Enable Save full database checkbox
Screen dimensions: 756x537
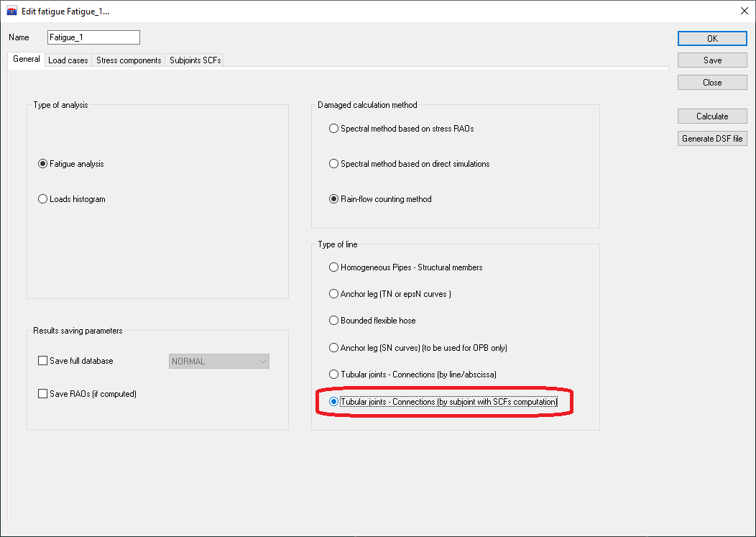pos(43,361)
